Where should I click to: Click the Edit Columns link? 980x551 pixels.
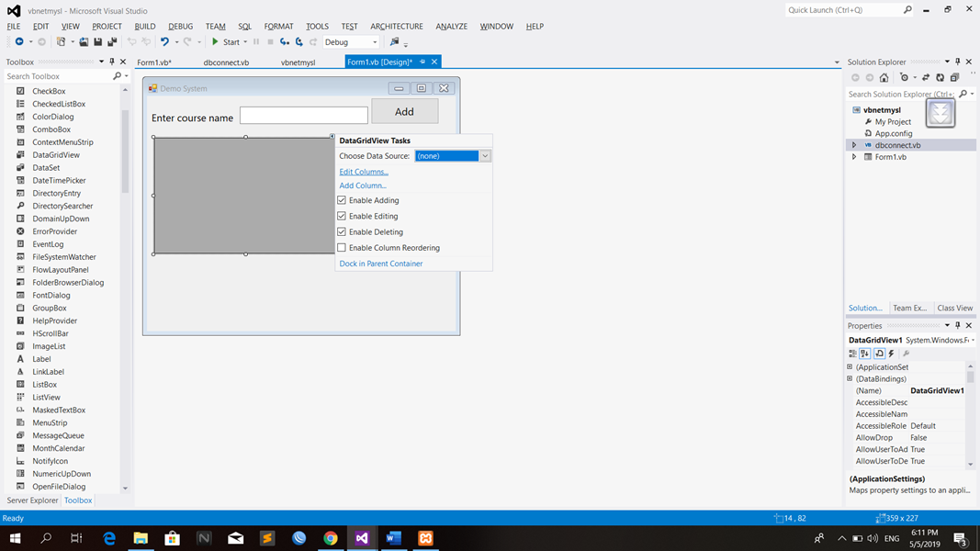point(364,172)
